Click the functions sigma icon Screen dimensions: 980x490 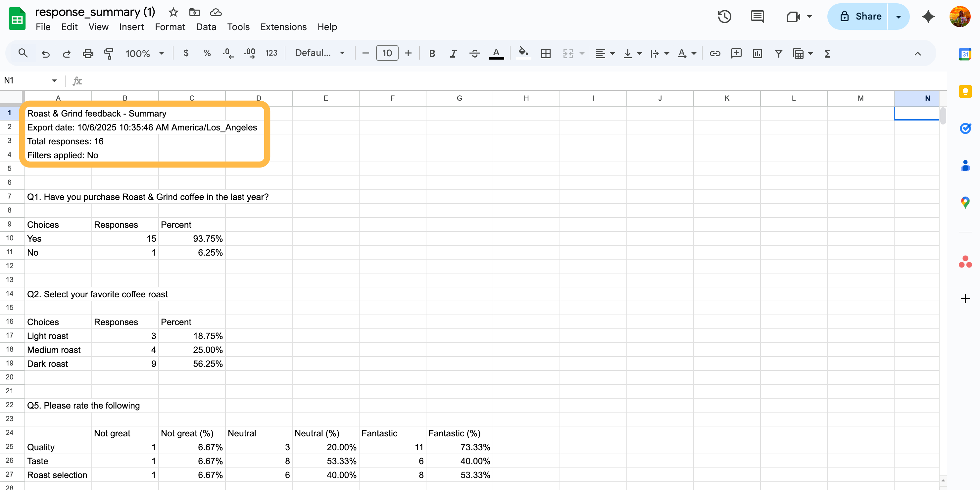pos(827,53)
